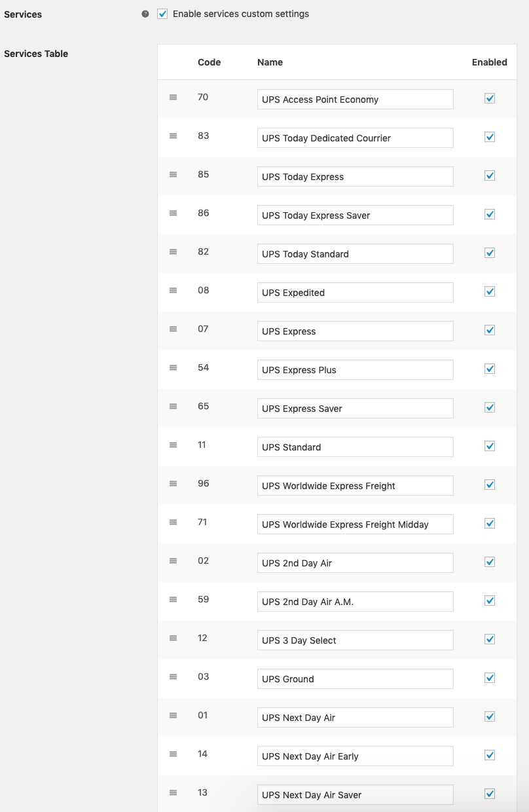This screenshot has height=812, width=529.
Task: Click the drag handle for UPS Next Day Air Early
Action: coord(173,754)
